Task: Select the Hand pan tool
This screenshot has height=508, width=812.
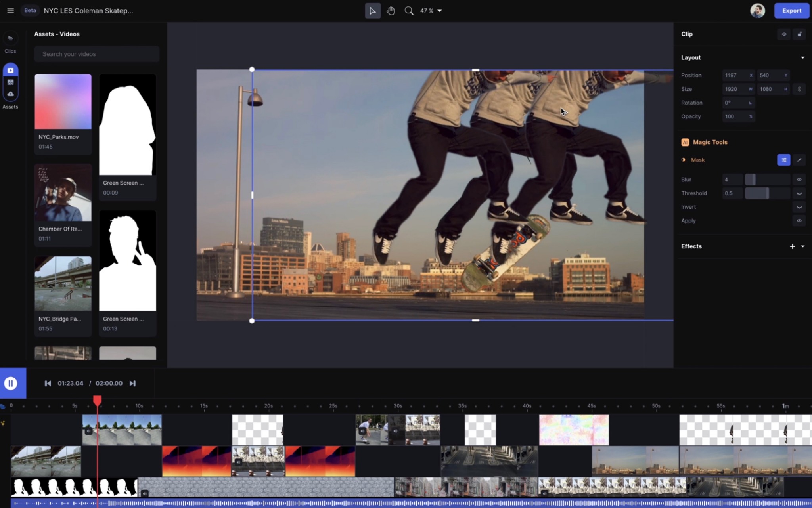Action: pos(391,11)
